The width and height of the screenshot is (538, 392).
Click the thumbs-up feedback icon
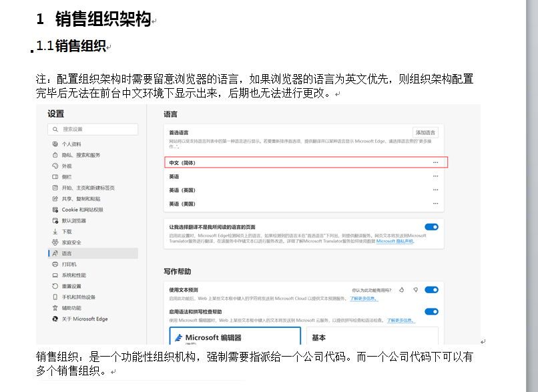point(402,290)
